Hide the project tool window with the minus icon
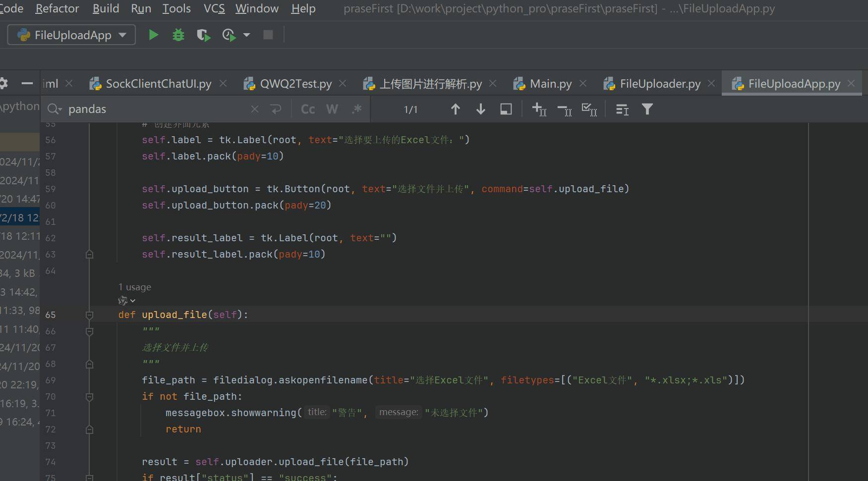 (x=27, y=84)
